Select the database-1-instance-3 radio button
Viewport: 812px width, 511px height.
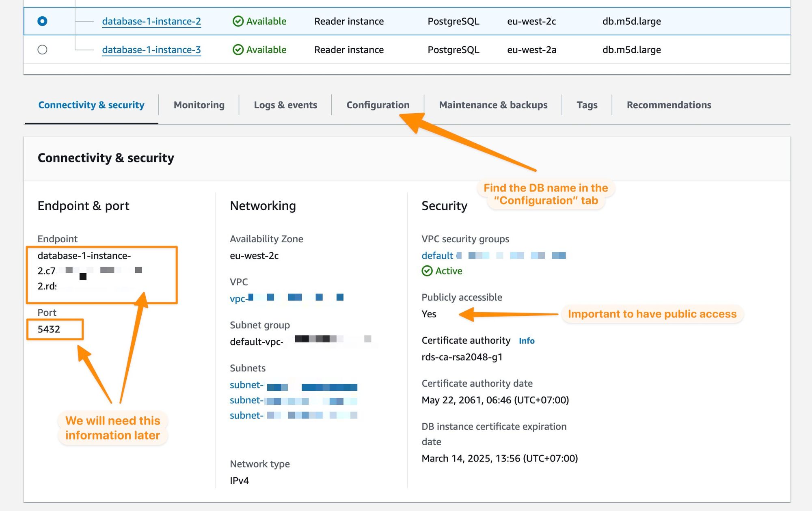43,50
